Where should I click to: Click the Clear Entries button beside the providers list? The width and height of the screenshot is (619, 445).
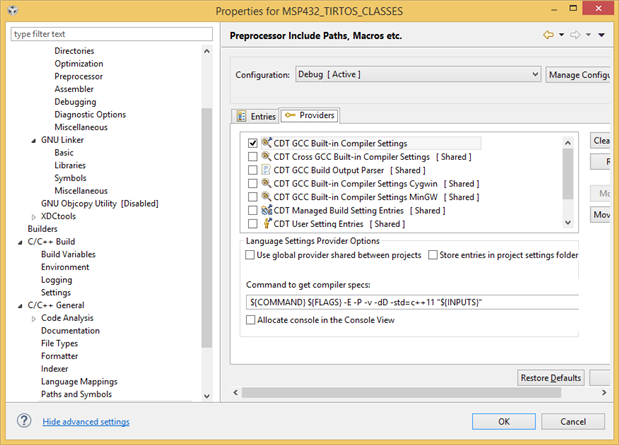[600, 141]
